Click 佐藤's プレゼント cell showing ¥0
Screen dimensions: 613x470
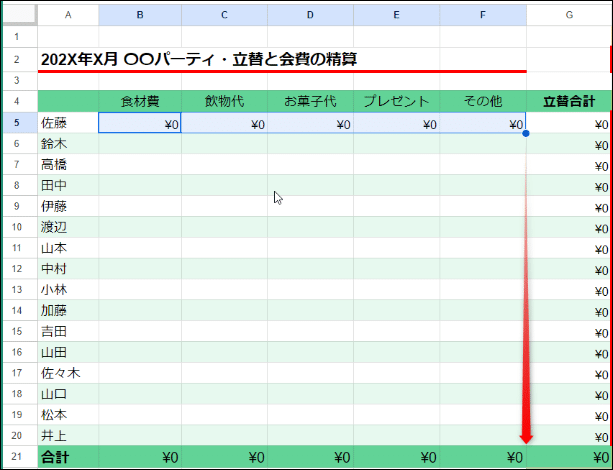click(x=396, y=122)
